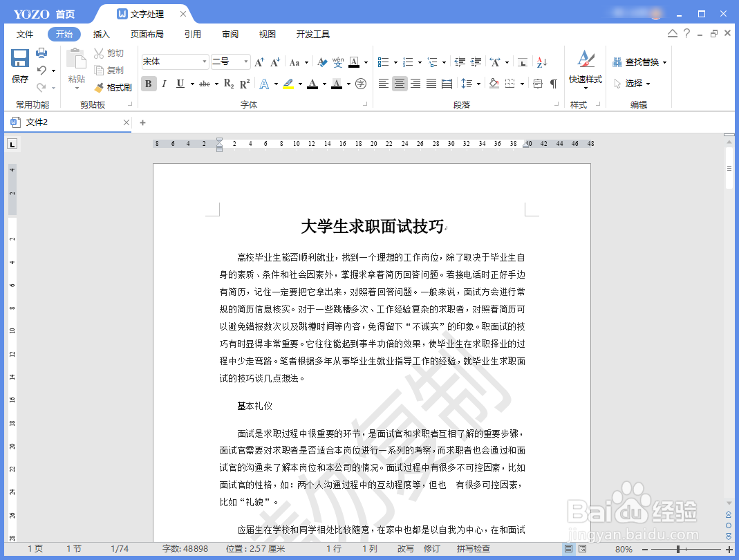The height and width of the screenshot is (560, 739).
Task: Toggle spell check (拼写检查) in status bar
Action: pos(473,549)
